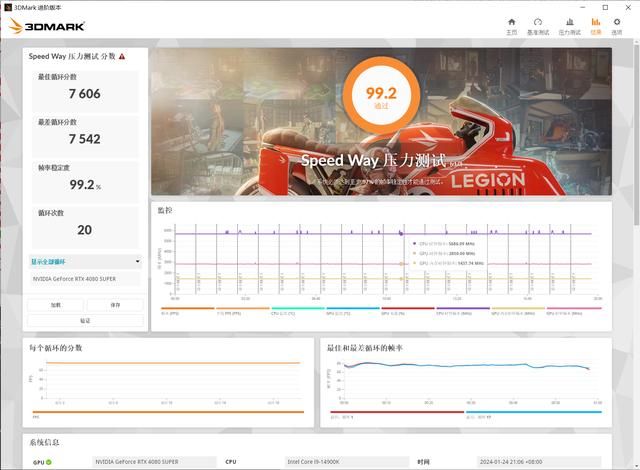Click the 2024-01-24 21:06 time field

coord(539,462)
